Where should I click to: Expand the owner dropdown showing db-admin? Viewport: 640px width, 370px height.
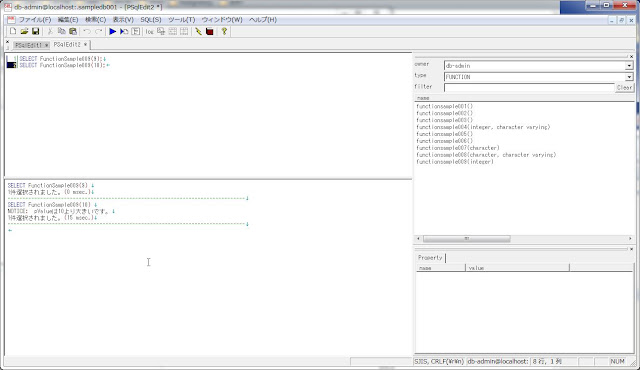[x=629, y=66]
